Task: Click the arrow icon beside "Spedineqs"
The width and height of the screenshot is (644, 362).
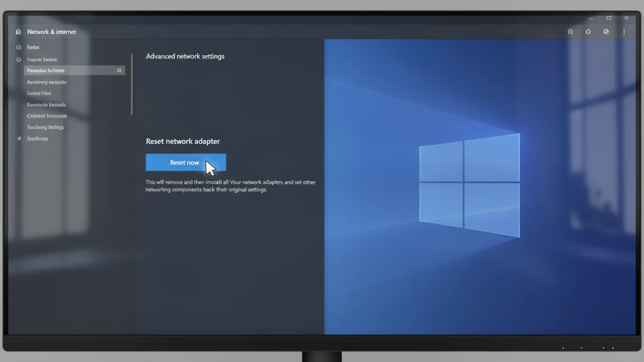Action: (20, 138)
